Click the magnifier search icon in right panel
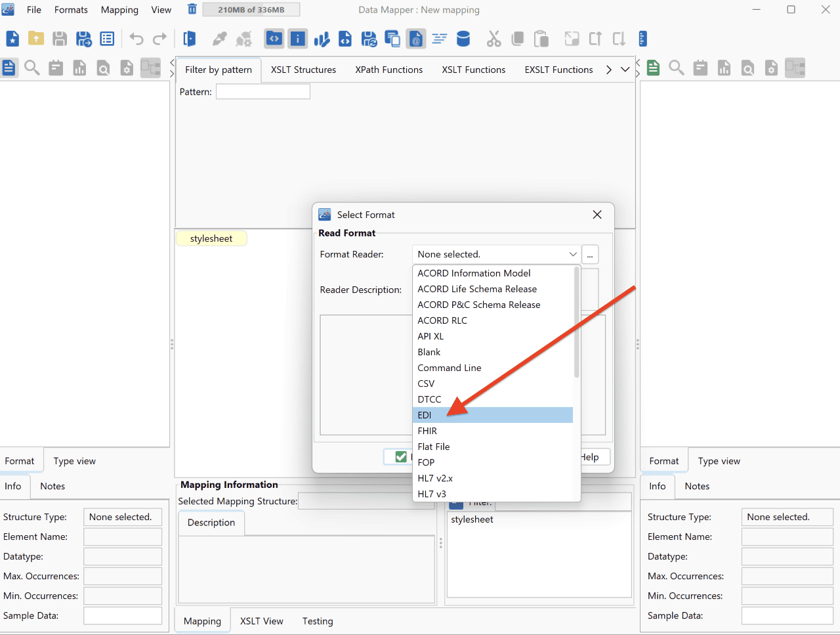The height and width of the screenshot is (635, 840). click(x=677, y=68)
